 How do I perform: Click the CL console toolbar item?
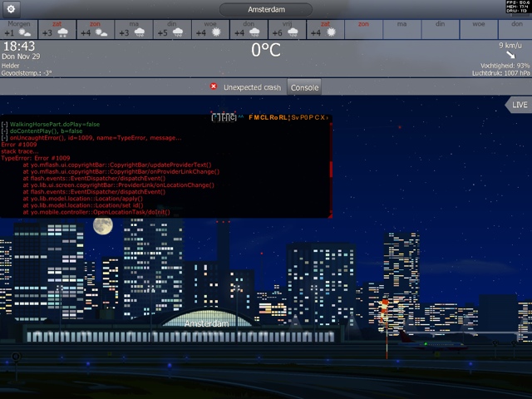tap(264, 117)
